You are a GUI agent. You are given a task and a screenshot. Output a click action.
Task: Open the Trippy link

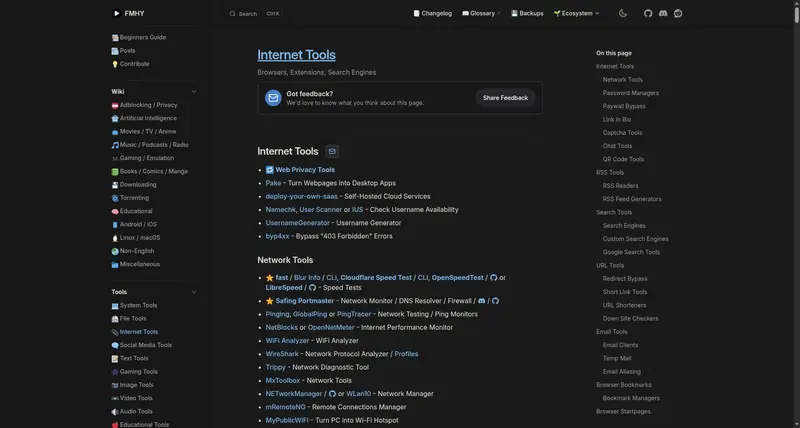[x=276, y=367]
